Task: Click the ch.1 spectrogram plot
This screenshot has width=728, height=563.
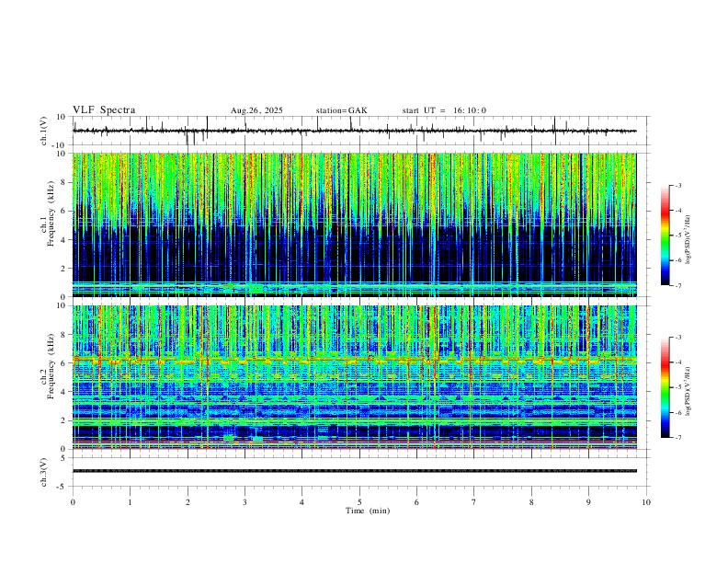Action: point(354,224)
